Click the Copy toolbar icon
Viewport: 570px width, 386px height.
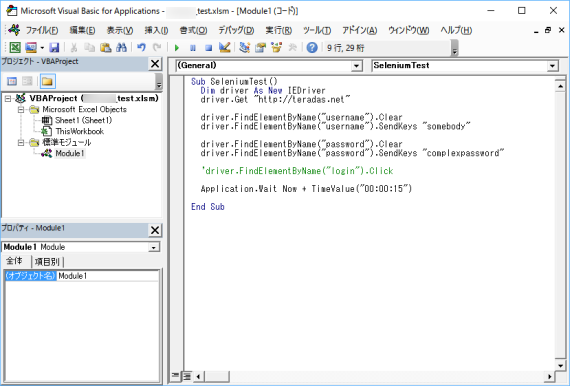coord(89,48)
